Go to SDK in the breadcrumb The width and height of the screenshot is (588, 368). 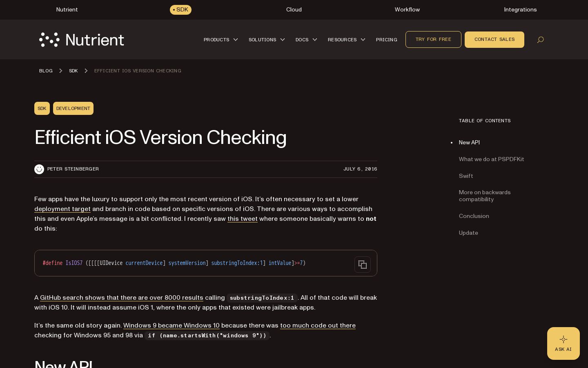73,71
